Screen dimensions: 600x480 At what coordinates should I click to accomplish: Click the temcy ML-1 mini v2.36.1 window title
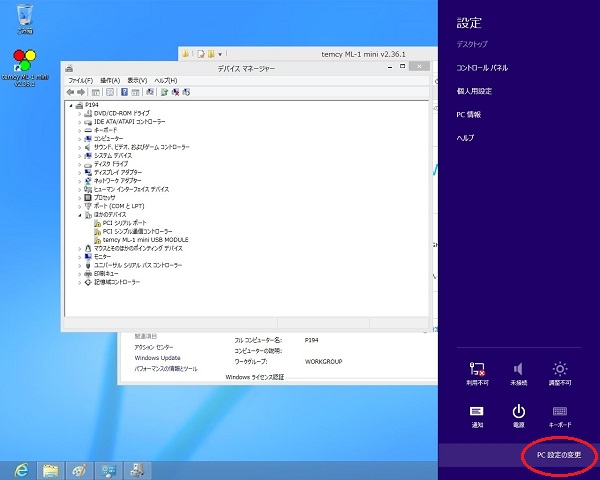click(363, 54)
